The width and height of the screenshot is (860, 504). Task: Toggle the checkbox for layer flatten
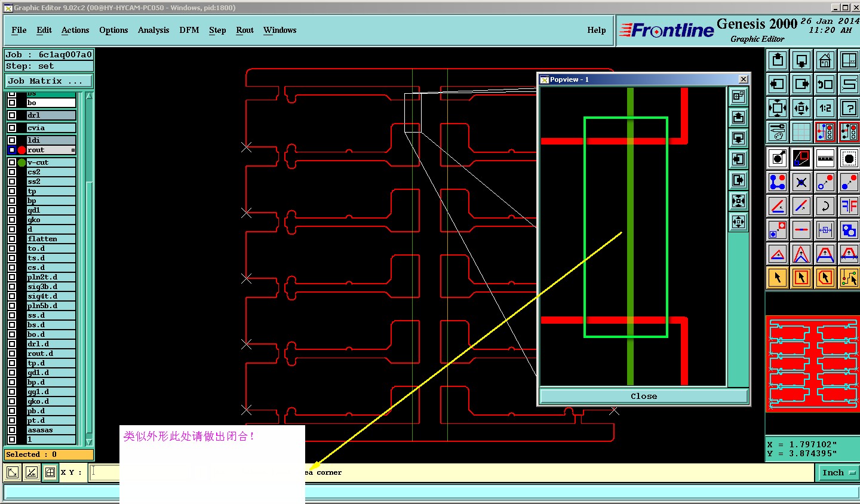12,239
